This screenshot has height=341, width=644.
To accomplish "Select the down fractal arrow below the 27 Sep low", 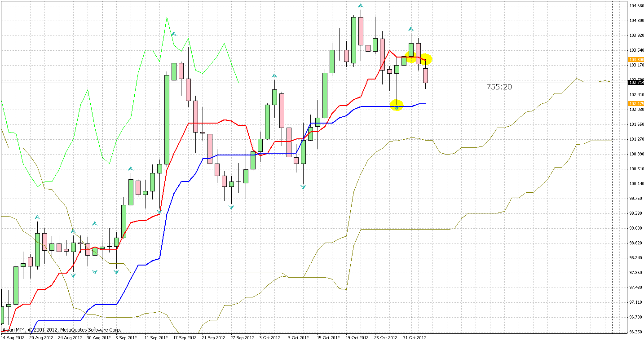I will [231, 207].
